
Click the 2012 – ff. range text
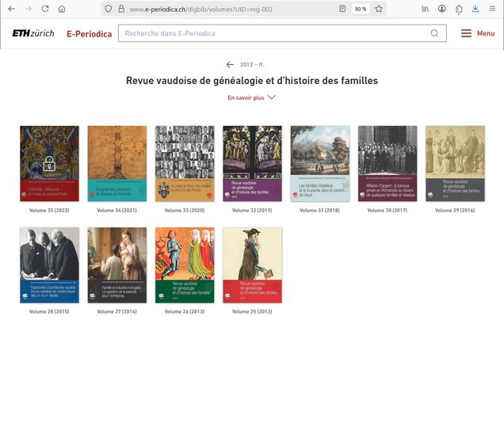click(x=252, y=65)
